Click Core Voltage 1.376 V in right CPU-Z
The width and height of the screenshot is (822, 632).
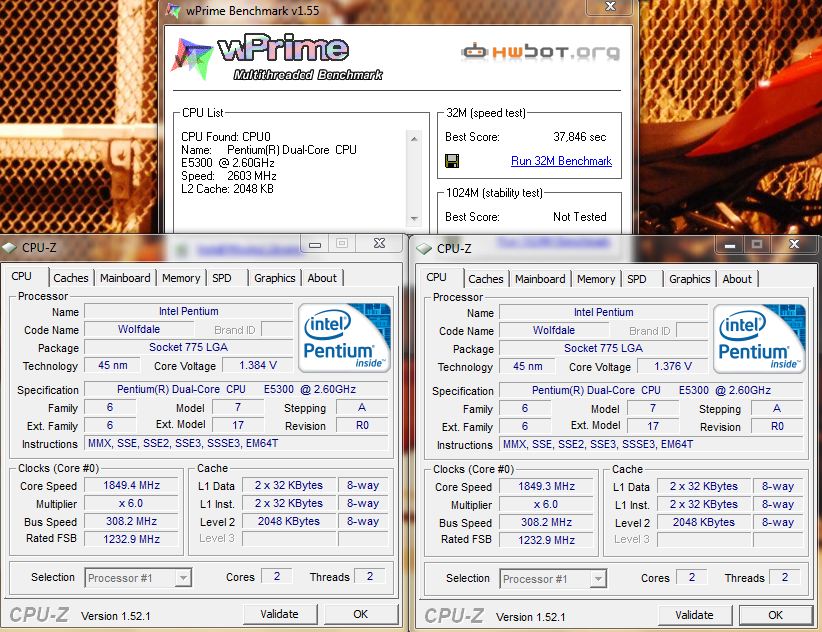click(673, 366)
